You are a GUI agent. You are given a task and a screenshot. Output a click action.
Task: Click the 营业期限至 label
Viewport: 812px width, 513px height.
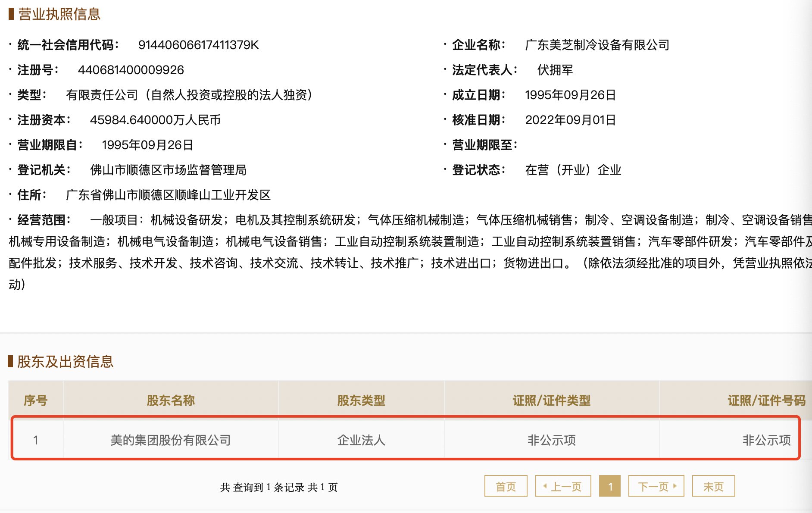tap(484, 145)
